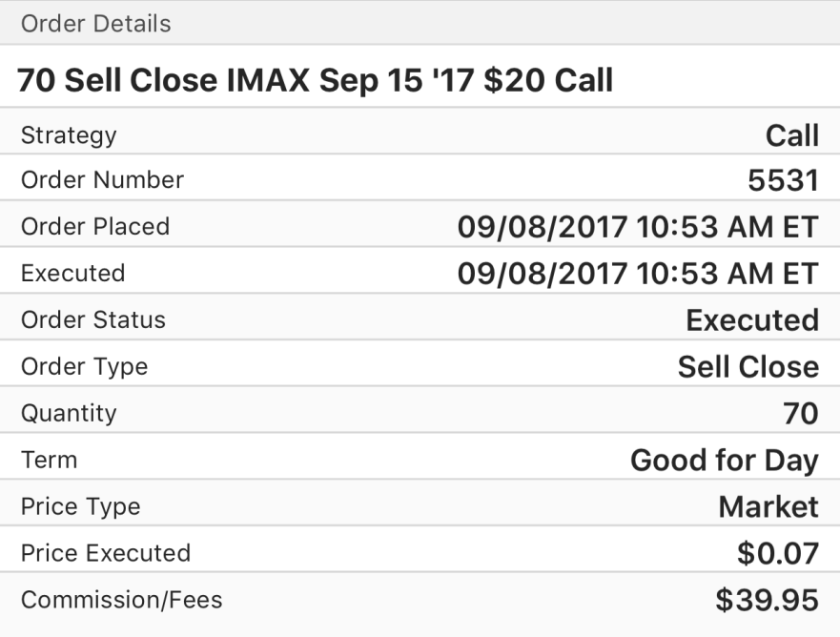840x637 pixels.
Task: Select the Order Placed timestamp value
Action: [x=637, y=227]
